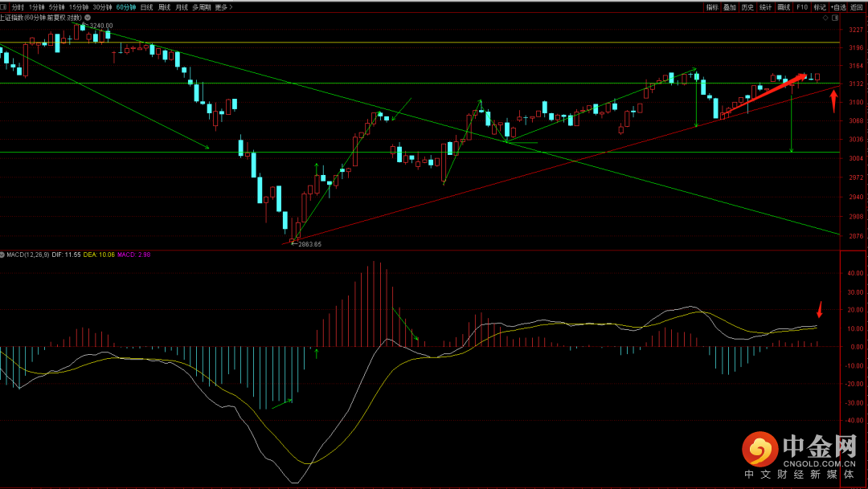The image size is (868, 489).
Task: Open the 多周期 multi-period view
Action: tap(202, 7)
